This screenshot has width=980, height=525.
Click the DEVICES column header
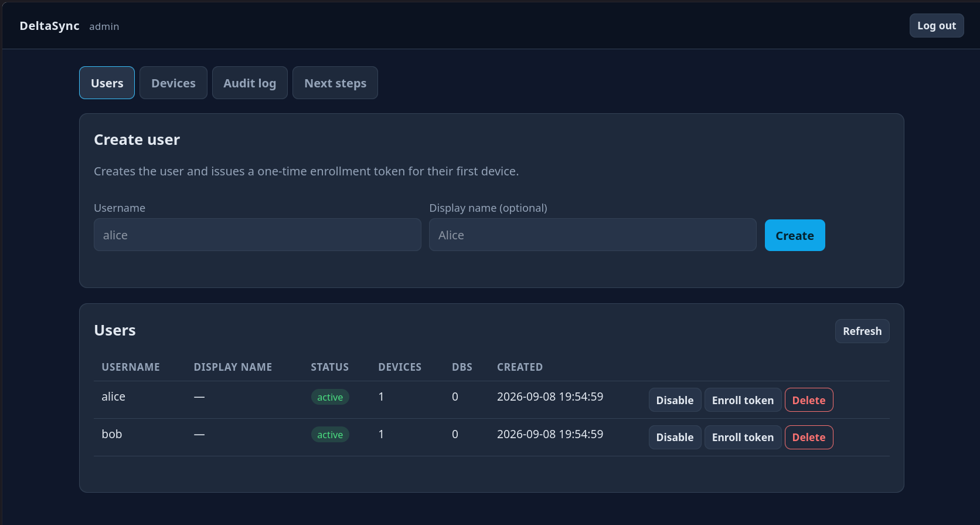pos(400,367)
